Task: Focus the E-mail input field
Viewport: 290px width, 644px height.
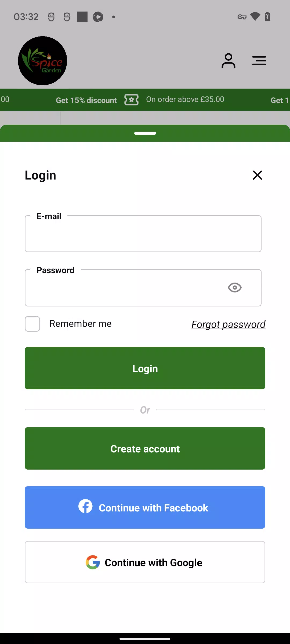Action: 143,234
